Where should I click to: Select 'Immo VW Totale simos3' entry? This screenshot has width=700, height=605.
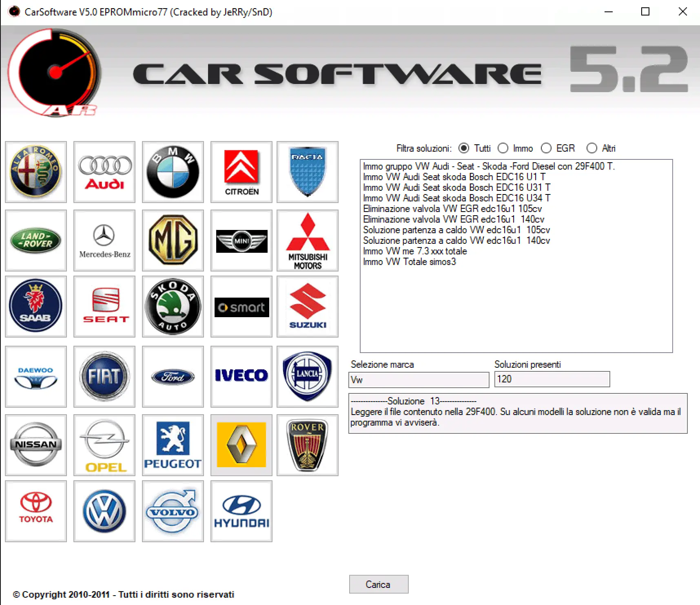point(410,261)
